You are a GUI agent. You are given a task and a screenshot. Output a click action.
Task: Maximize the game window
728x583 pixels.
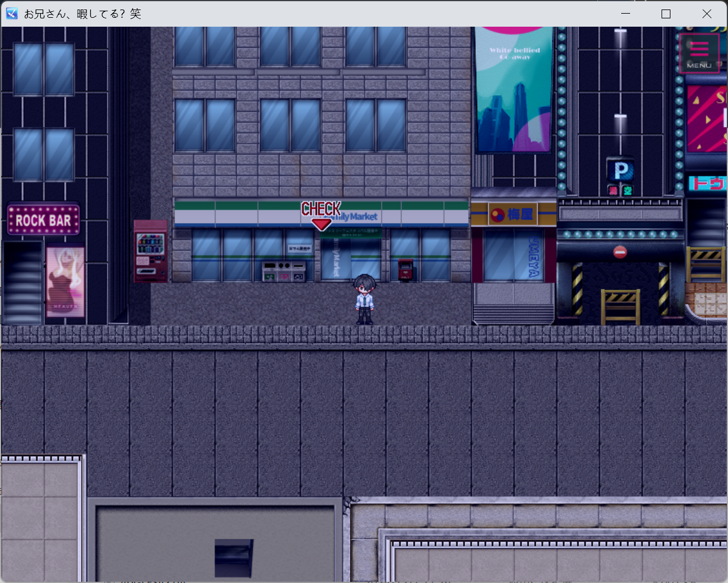(x=666, y=14)
